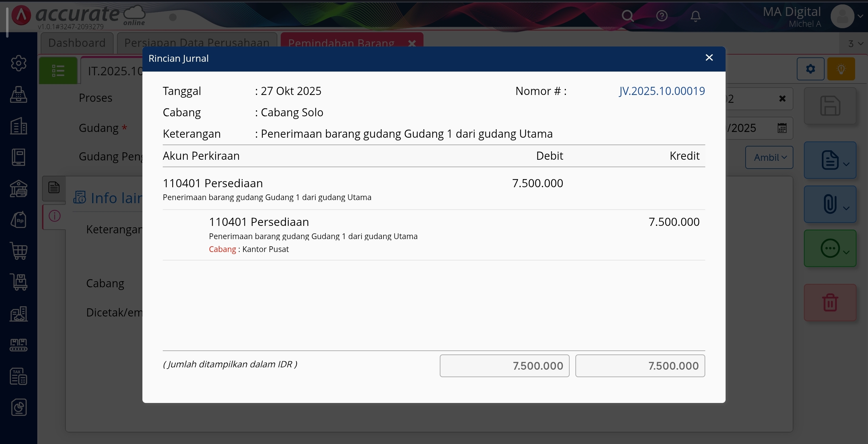Click the notification bell icon
Image resolution: width=868 pixels, height=444 pixels.
point(695,16)
